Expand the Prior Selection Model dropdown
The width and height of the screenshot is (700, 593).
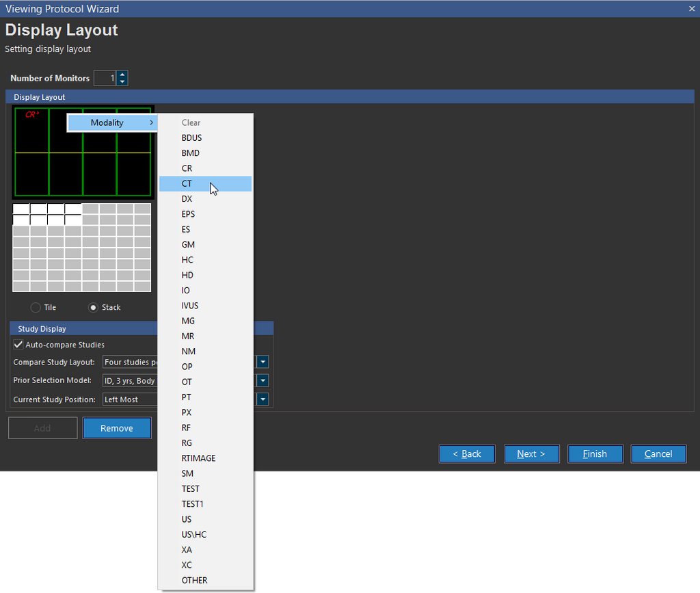tap(262, 381)
